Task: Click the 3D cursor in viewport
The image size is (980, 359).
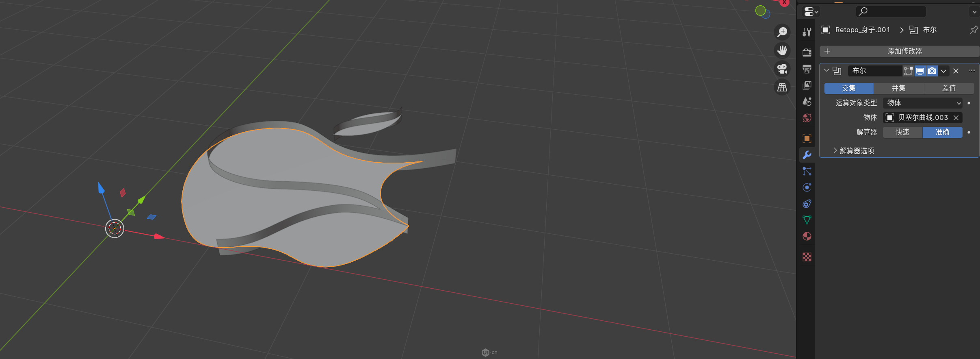Action: 115,228
